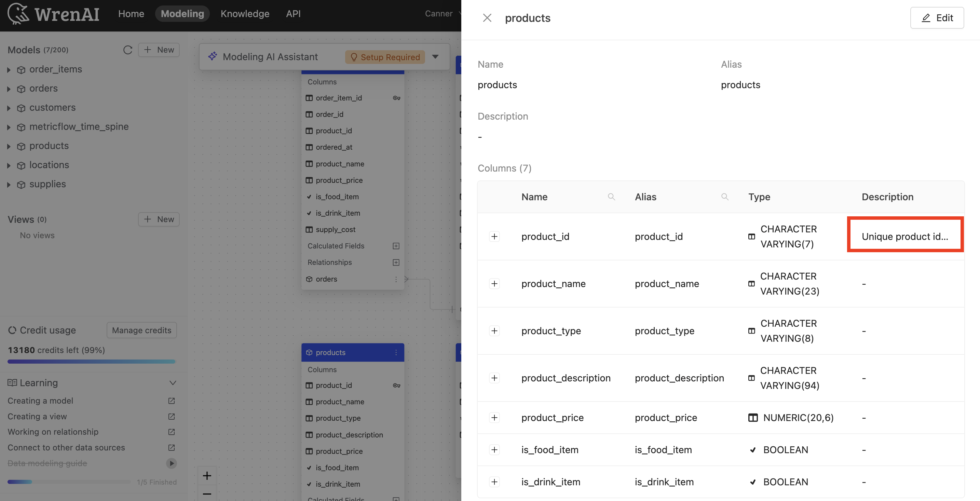Click the Manage credits button
980x501 pixels.
click(141, 330)
